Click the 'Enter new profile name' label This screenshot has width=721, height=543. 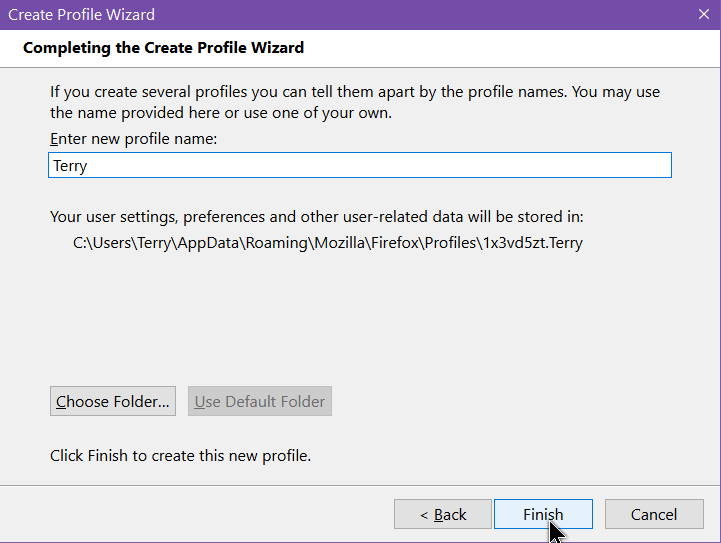coord(133,138)
